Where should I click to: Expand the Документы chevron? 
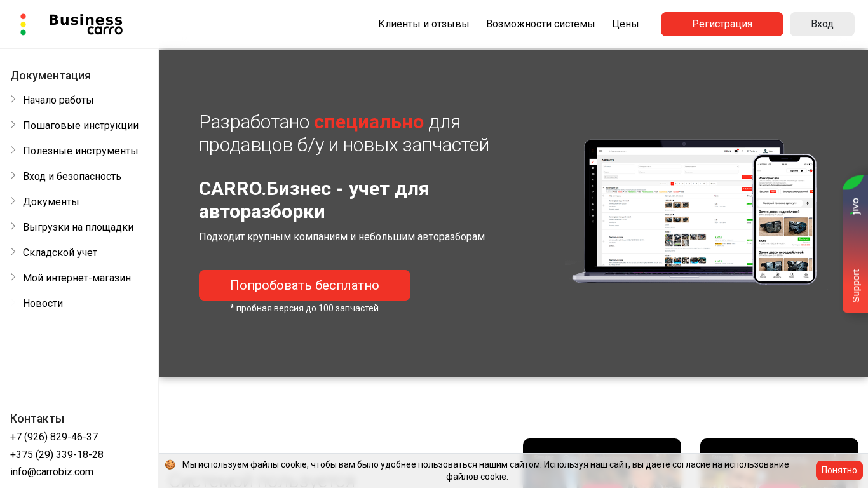point(13,201)
